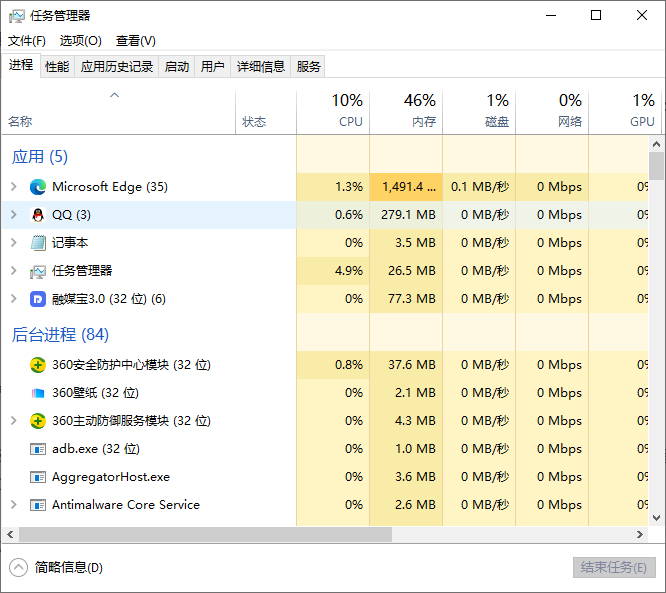Click the 融媒宝3.0 app icon
Viewport: 666px width, 593px height.
(x=38, y=299)
